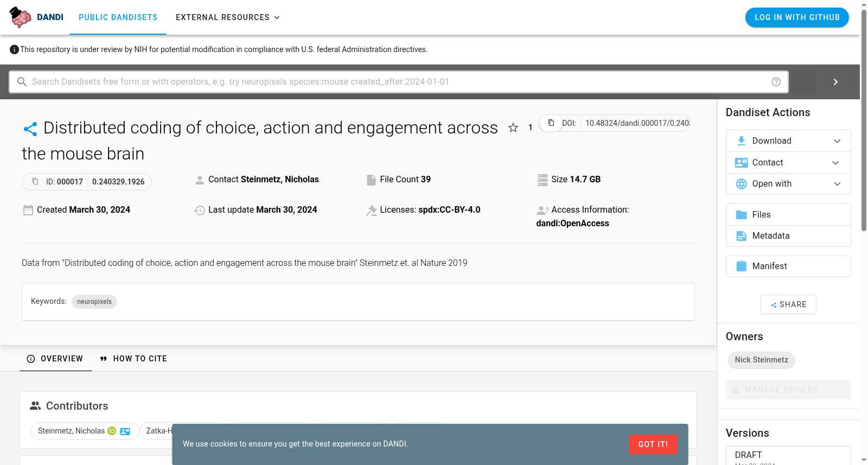Click the license spdx:CC-BY-4.0 text

[449, 210]
